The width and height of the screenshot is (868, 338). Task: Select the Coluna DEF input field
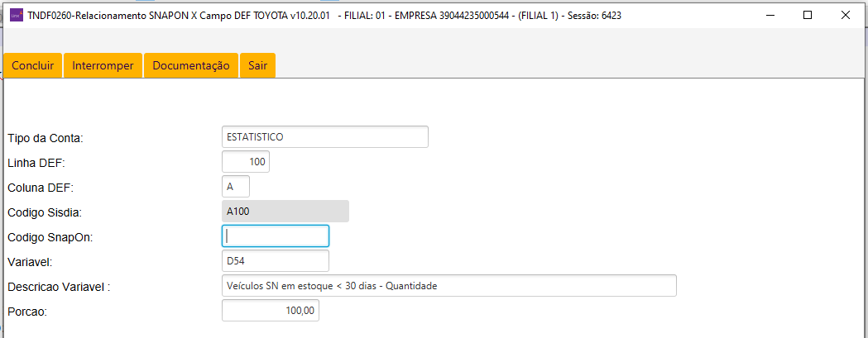(x=236, y=187)
